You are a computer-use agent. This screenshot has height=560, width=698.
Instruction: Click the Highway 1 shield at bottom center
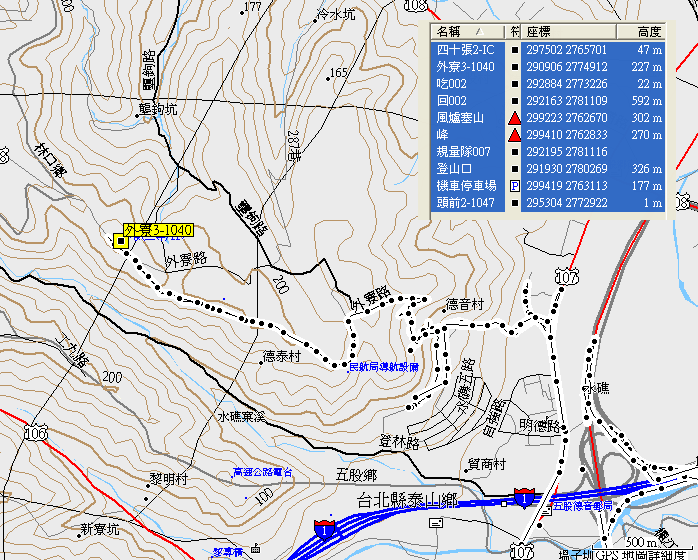(323, 526)
